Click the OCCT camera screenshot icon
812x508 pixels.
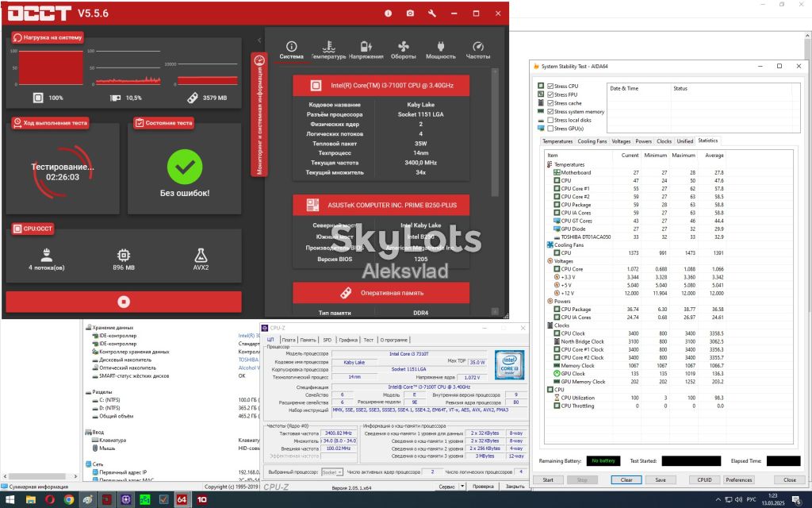(410, 13)
